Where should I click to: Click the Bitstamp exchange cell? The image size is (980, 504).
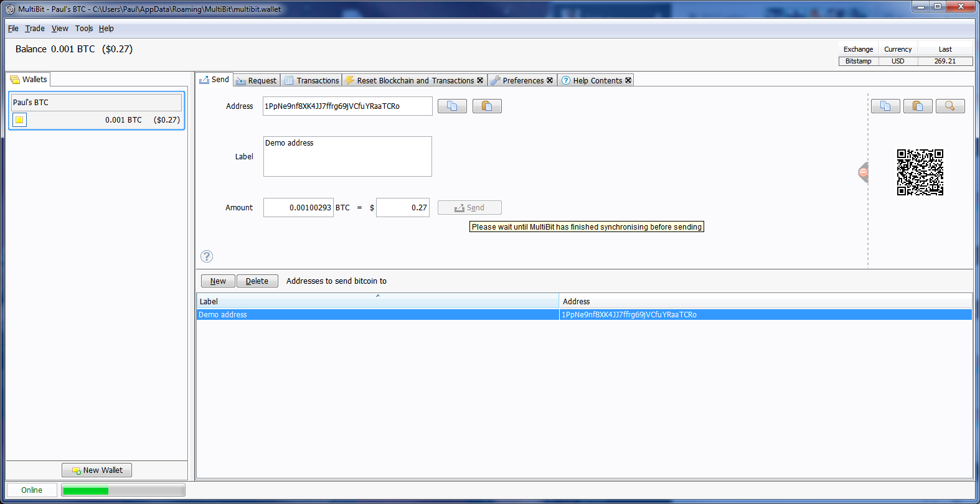pyautogui.click(x=859, y=61)
